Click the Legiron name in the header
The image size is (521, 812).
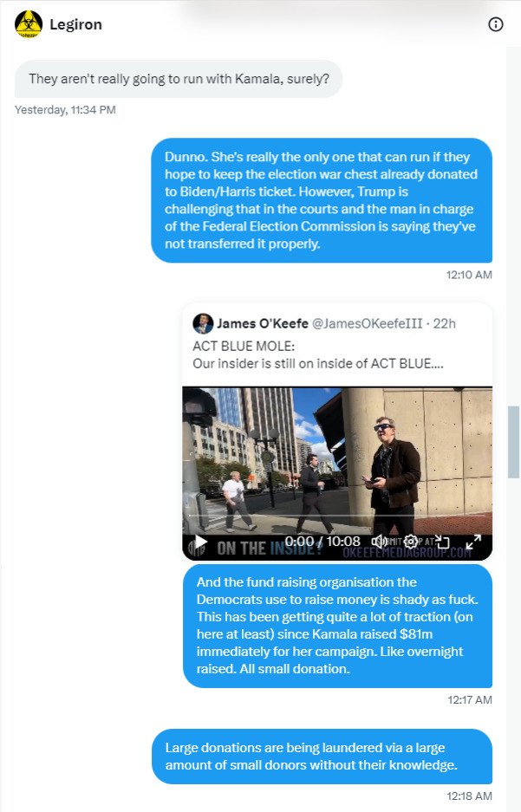(x=75, y=24)
